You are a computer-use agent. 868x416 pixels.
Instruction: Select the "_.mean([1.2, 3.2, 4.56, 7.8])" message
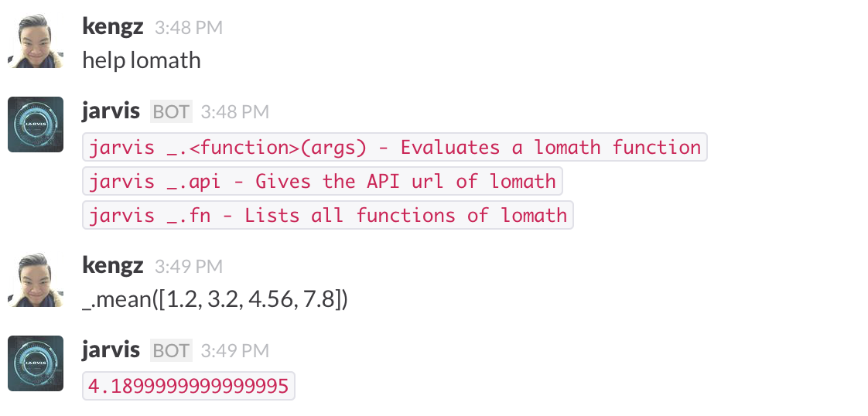pos(215,299)
